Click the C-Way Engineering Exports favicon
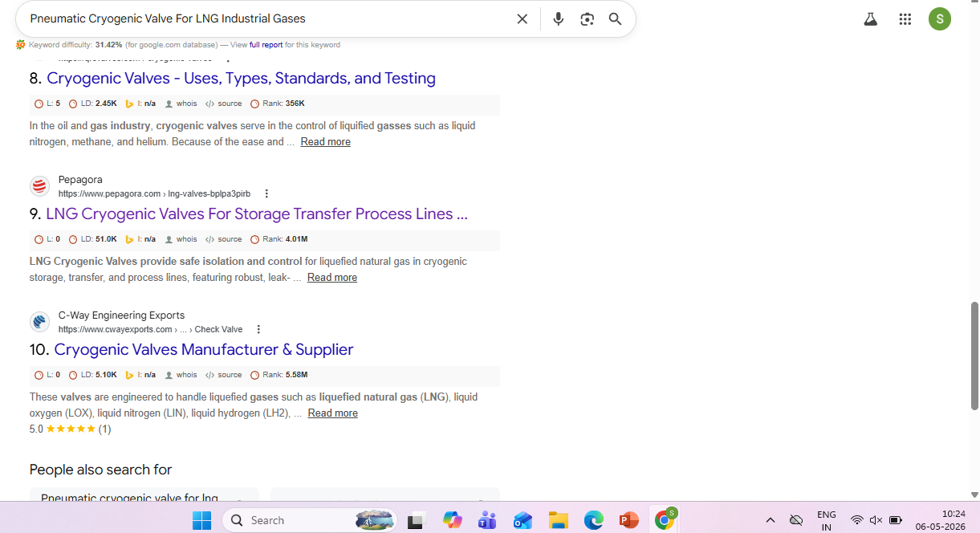 [39, 322]
